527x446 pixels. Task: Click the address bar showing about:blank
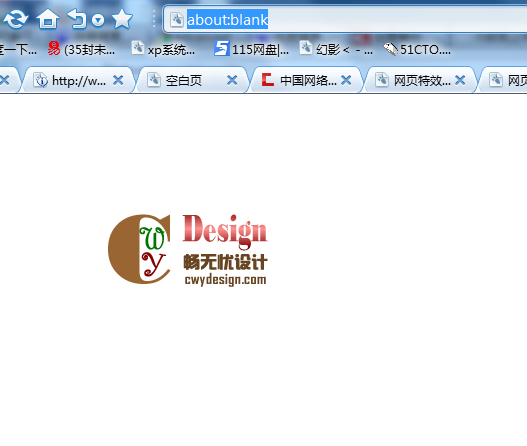346,20
